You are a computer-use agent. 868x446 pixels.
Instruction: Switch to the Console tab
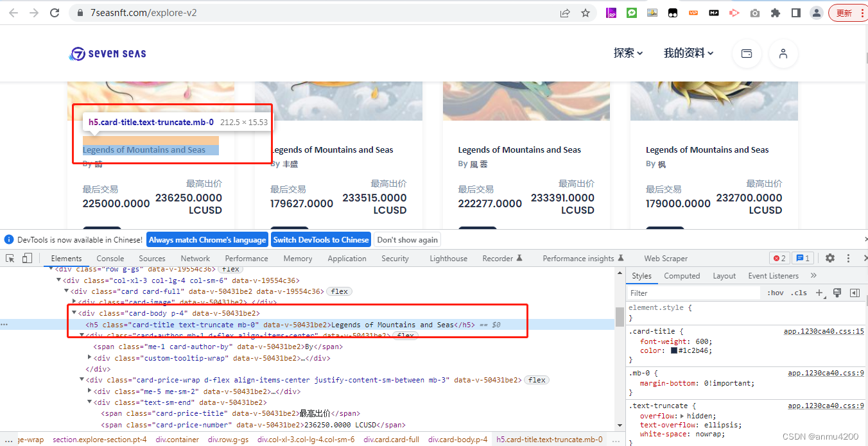[x=110, y=258]
